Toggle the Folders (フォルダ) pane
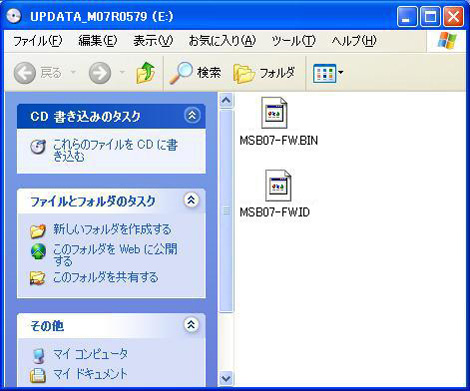Screen dimensions: 470x391 [x=264, y=72]
